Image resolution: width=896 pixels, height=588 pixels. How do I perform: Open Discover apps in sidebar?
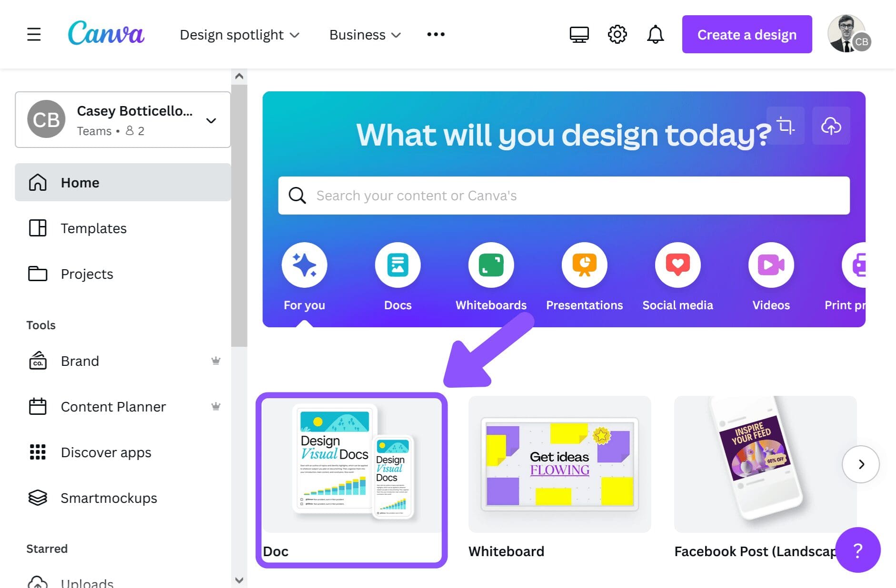(123, 452)
